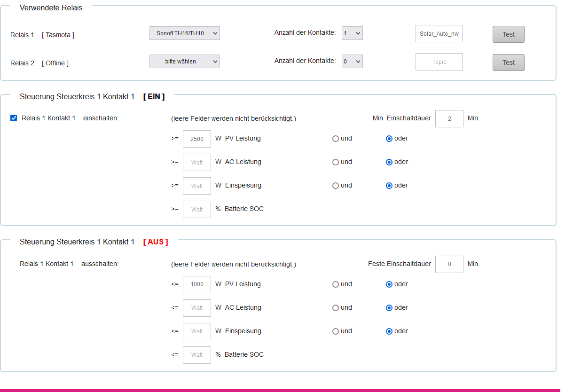Click the empty Topic field for Relais 2
Screen dimensions: 573x392
439,62
